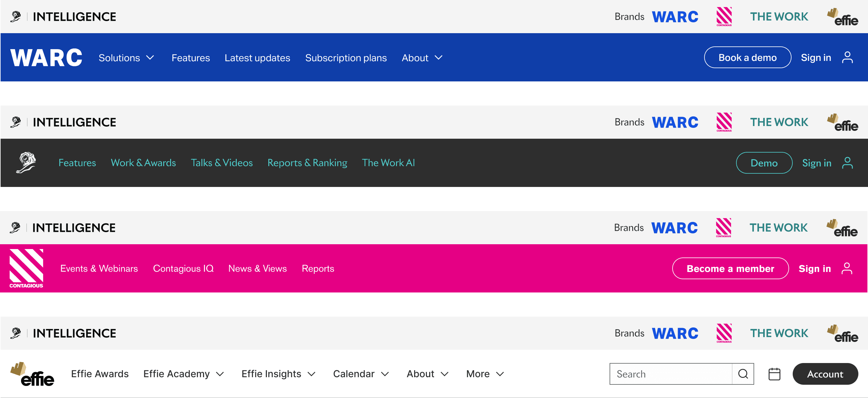Click the user profile icon in the WARC blue bar
The height and width of the screenshot is (398, 868).
tap(847, 57)
